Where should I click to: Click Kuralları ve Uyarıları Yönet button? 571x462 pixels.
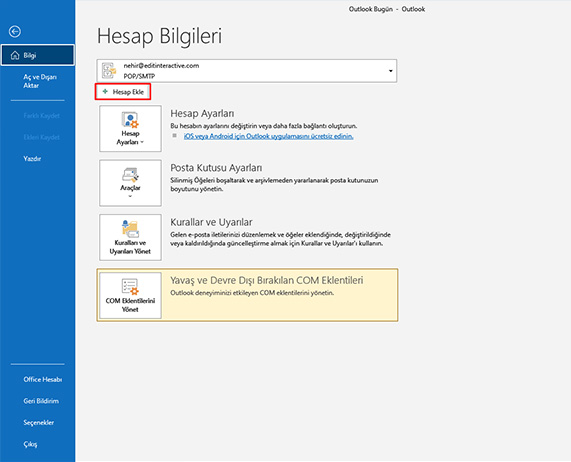tap(130, 237)
